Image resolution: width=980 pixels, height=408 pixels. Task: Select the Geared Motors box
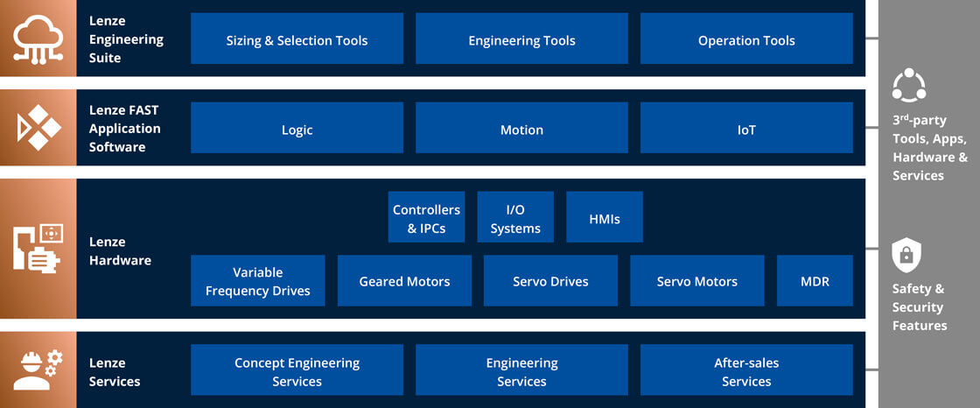(x=404, y=280)
